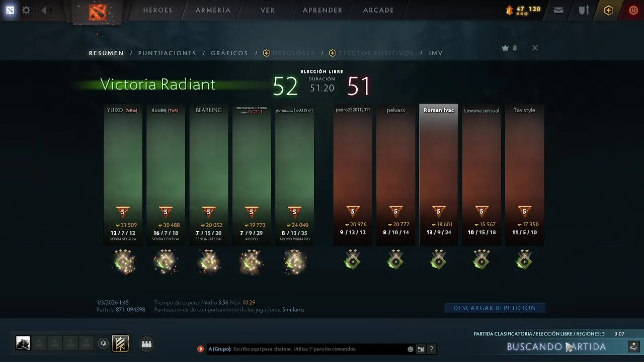This screenshot has height=362, width=644.
Task: Open the Dota Plus hexagon icon
Action: (609, 10)
